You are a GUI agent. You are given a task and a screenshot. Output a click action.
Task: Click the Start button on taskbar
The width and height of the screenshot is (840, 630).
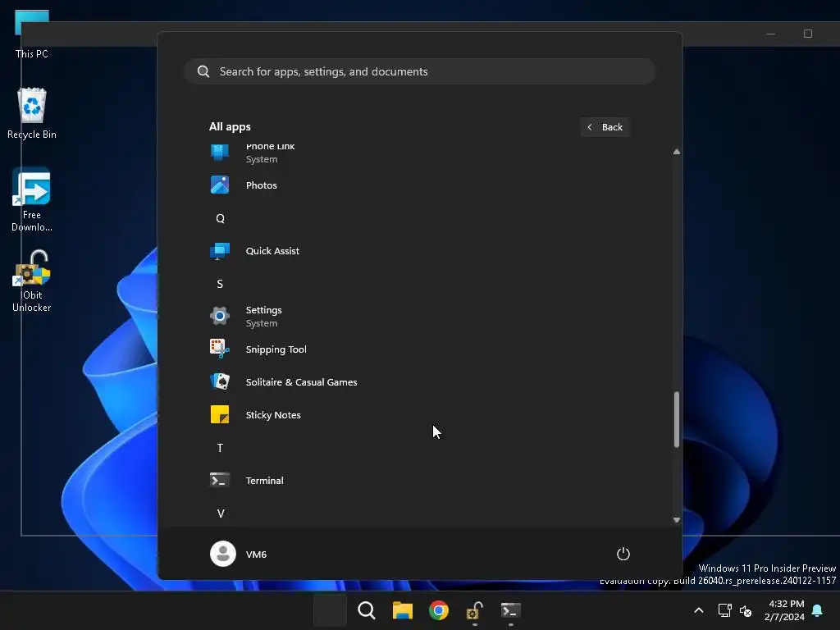point(330,610)
